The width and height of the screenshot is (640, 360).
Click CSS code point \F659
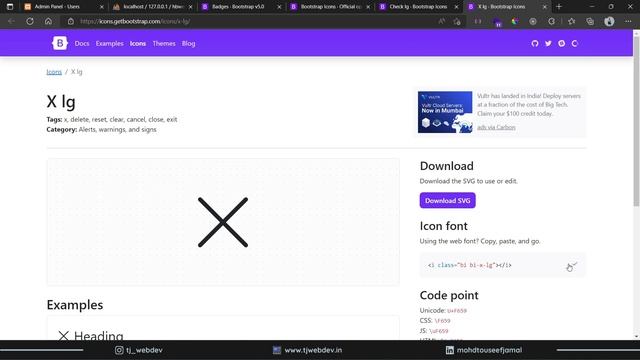pyautogui.click(x=442, y=321)
